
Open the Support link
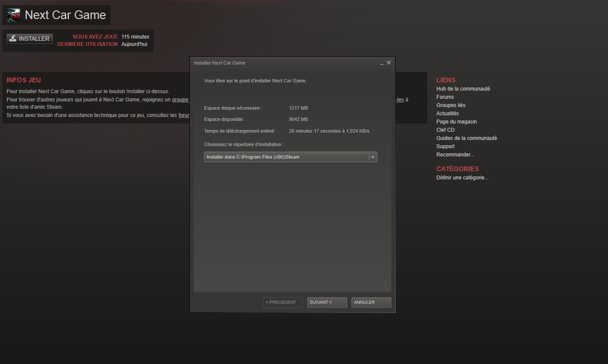(445, 146)
